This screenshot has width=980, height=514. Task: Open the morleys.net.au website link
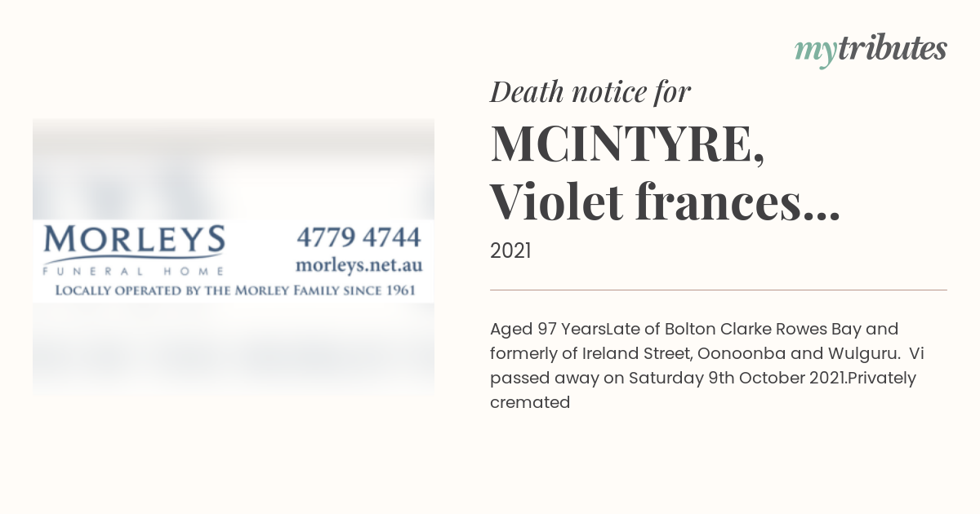click(x=359, y=265)
